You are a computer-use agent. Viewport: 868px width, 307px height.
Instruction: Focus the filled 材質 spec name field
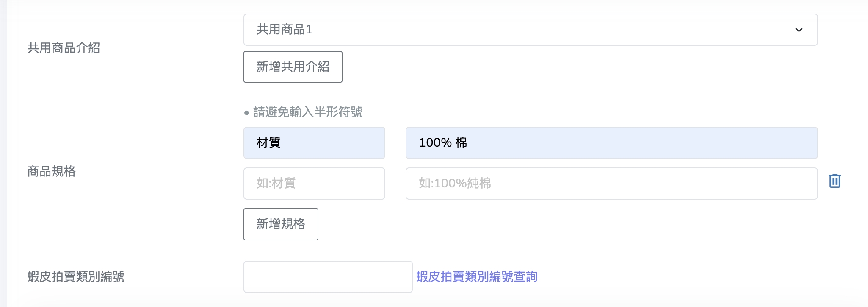(314, 143)
